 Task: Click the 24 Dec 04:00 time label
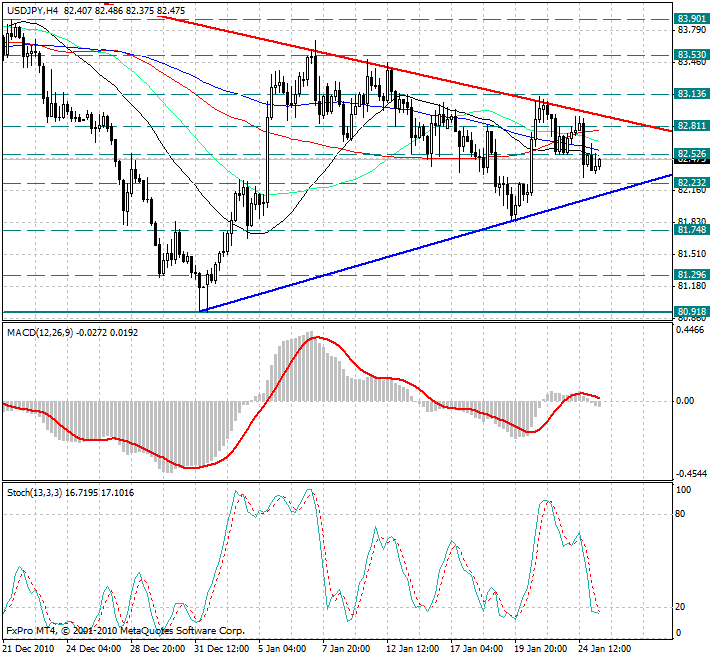tap(94, 649)
